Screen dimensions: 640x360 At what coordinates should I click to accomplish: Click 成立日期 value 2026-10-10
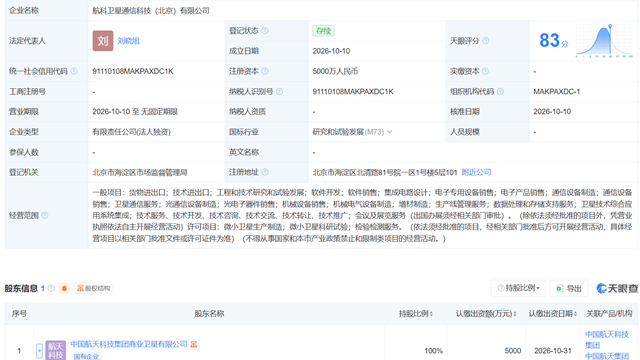(331, 51)
